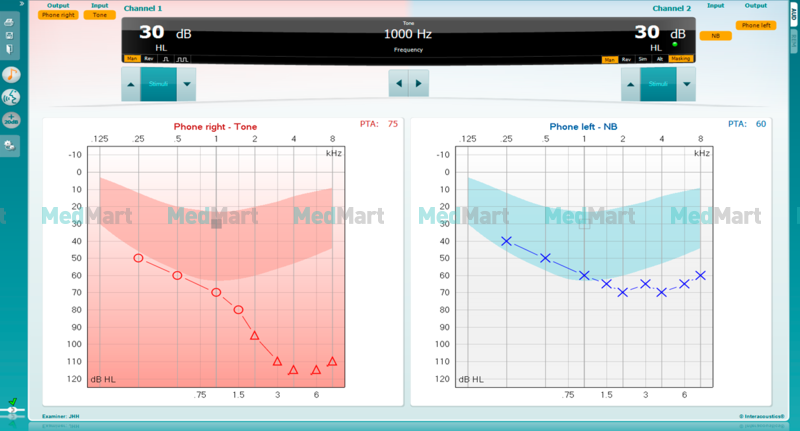Open the Tone input selector
800x431 pixels.
point(100,15)
